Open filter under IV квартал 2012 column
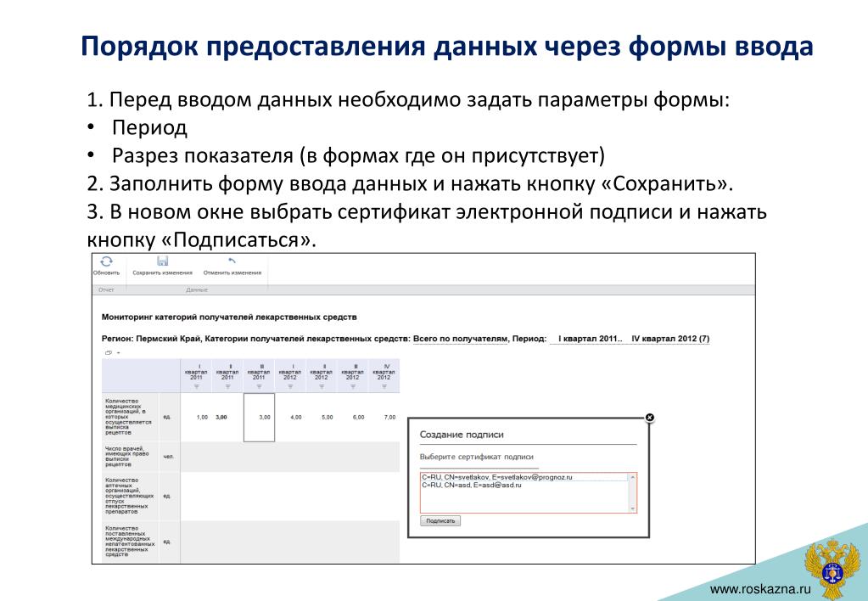The height and width of the screenshot is (601, 868). pos(384,386)
